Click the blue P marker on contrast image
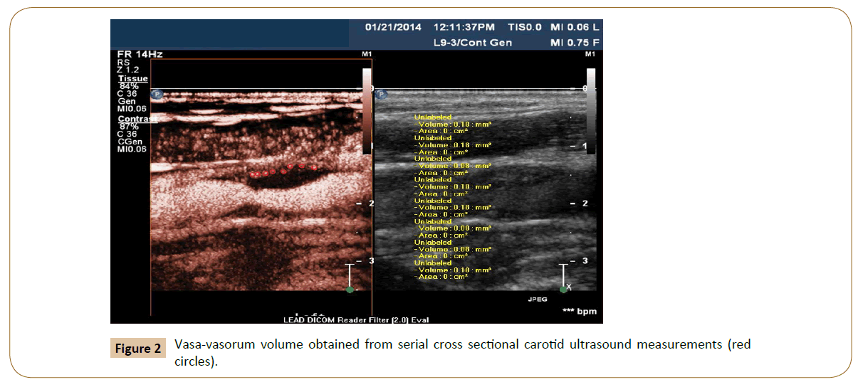This screenshot has height=387, width=868. click(157, 94)
